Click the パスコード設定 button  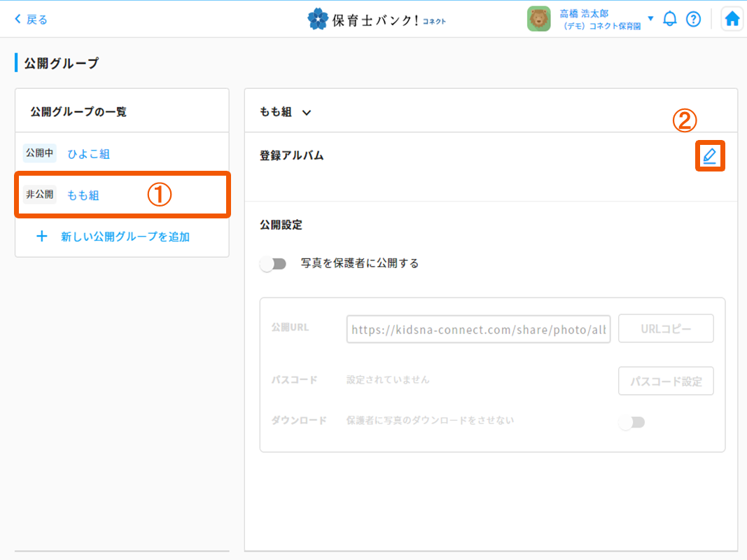point(666,381)
